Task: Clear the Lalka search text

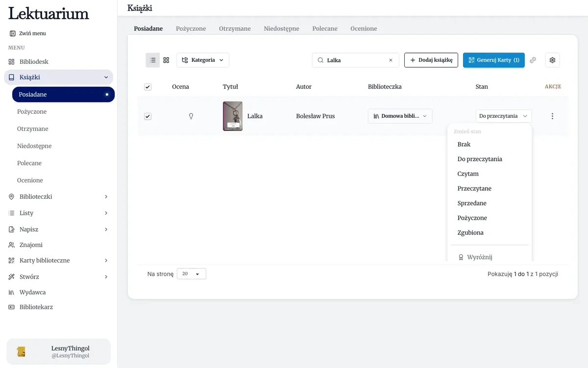Action: (x=391, y=60)
